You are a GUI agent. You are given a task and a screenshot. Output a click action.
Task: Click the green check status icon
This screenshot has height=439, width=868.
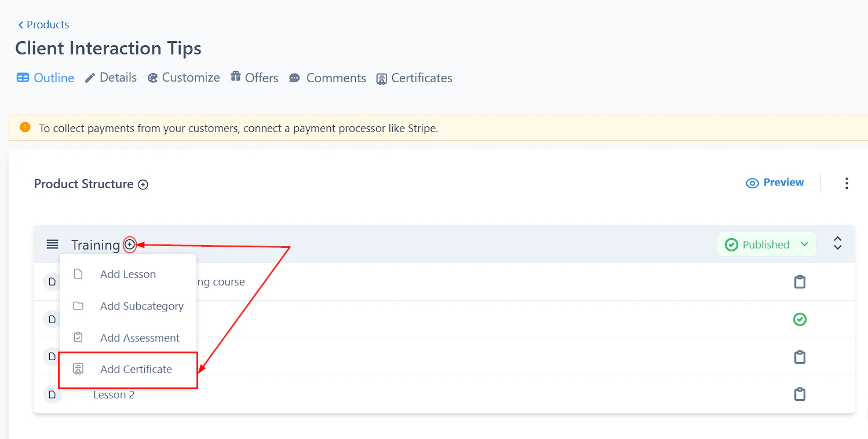click(x=800, y=319)
